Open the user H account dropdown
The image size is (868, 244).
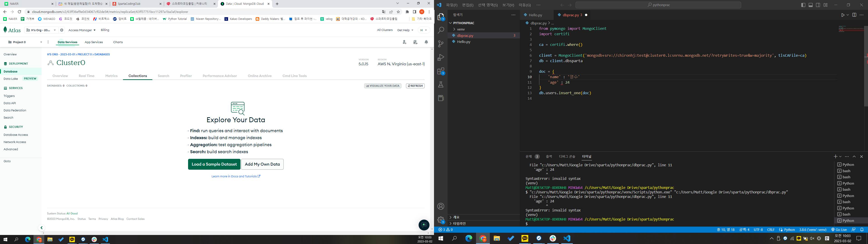tap(424, 30)
